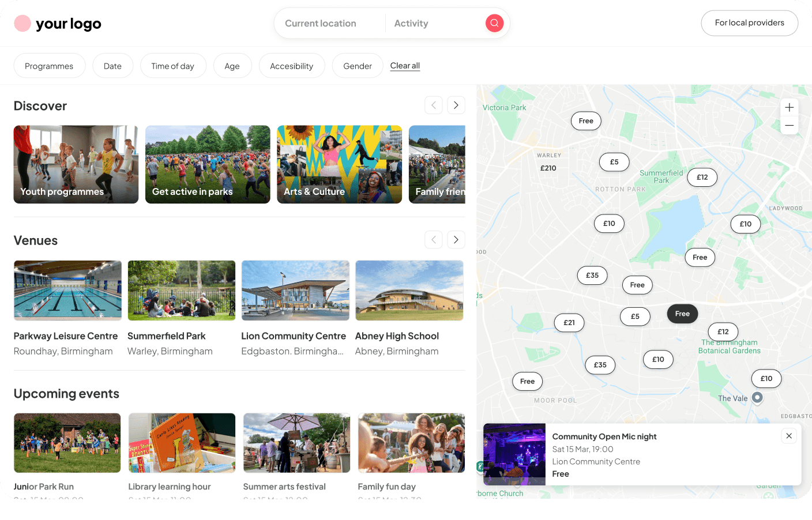The width and height of the screenshot is (812, 520).
Task: Open Parkway Leisure Centre venue photo
Action: pos(68,291)
